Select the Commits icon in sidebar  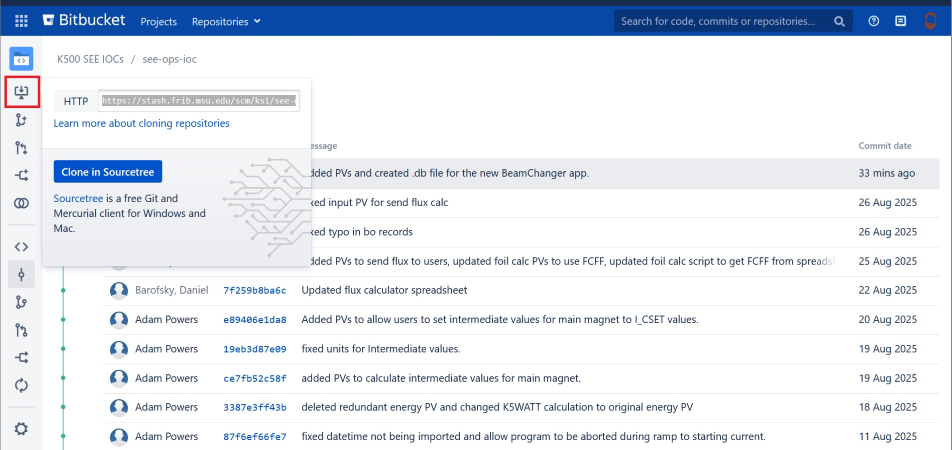pyautogui.click(x=21, y=274)
